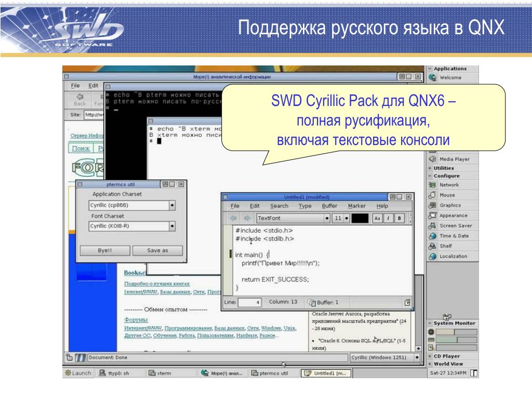Screen dimensions: 532x399
Task: Open editor Search menu
Action: pos(279,206)
